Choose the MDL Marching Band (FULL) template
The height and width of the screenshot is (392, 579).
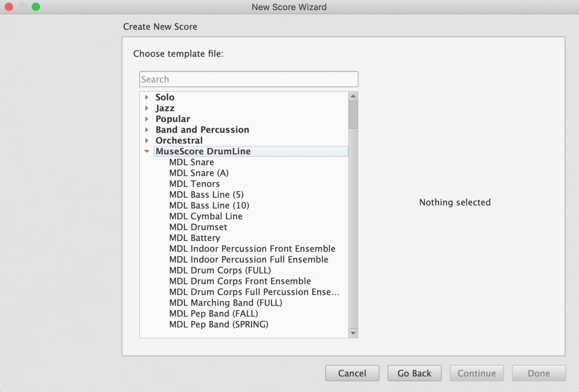[x=225, y=303]
